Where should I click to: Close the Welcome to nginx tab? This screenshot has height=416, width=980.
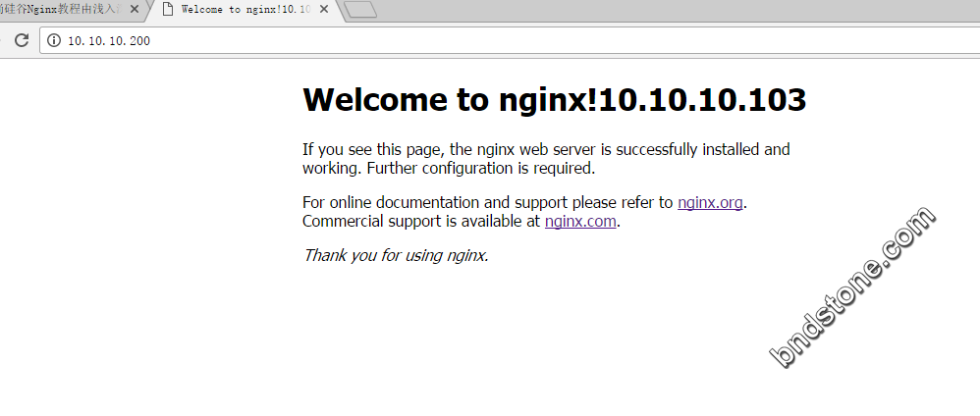tap(324, 10)
